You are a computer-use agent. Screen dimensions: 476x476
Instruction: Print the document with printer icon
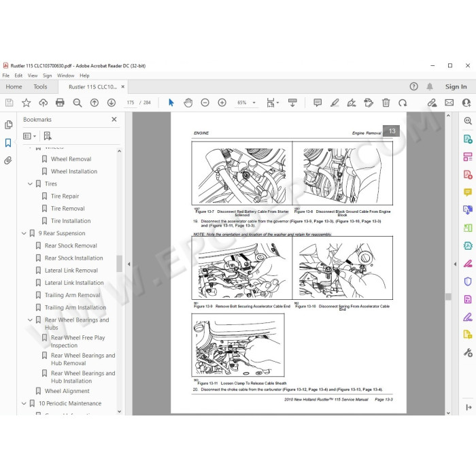pos(60,103)
